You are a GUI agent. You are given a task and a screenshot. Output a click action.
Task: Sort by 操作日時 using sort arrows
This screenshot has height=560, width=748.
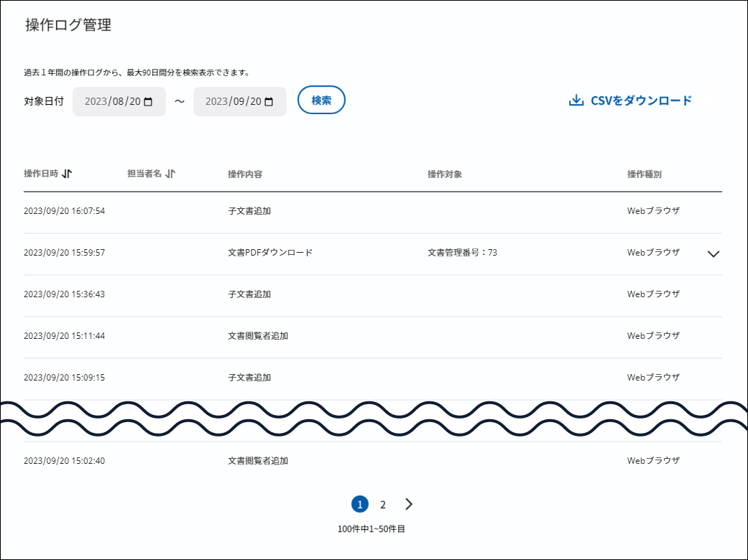(68, 174)
